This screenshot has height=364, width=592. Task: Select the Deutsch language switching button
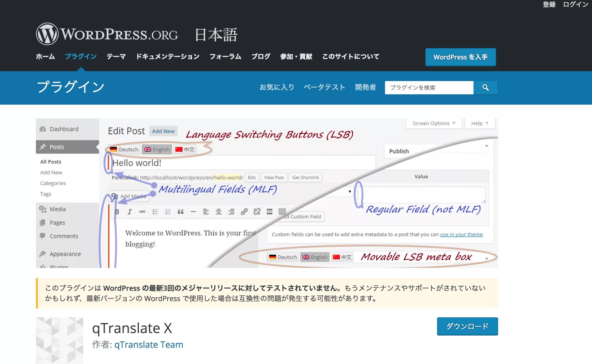(124, 149)
